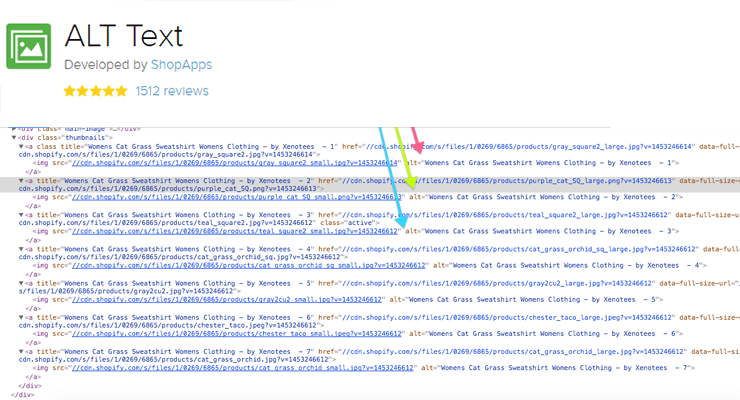Viewport: 740px width, 400px height.
Task: Open the 1512 reviews link
Action: [172, 91]
